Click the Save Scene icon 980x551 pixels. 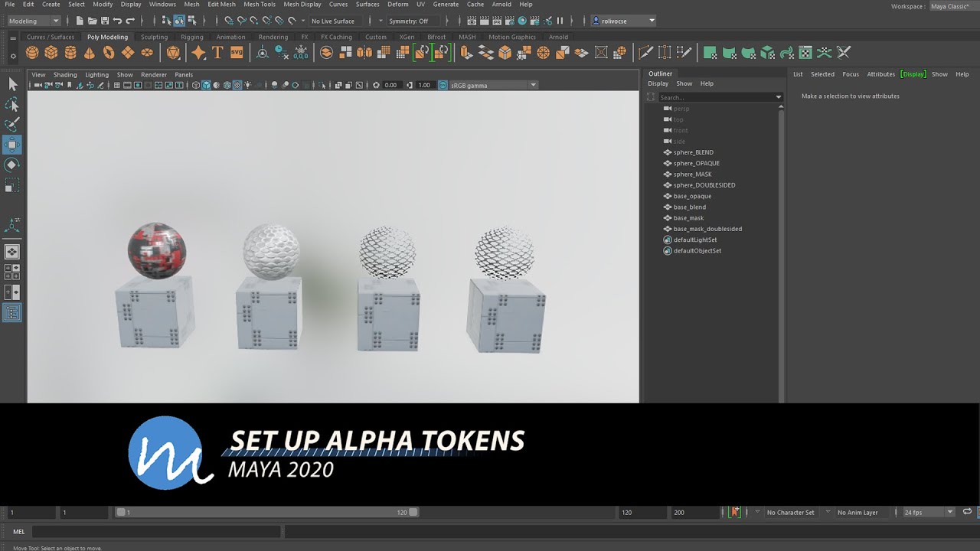click(104, 21)
